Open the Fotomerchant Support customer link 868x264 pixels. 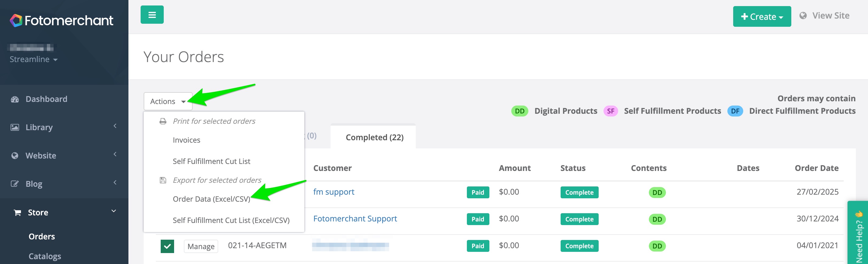[x=355, y=219]
